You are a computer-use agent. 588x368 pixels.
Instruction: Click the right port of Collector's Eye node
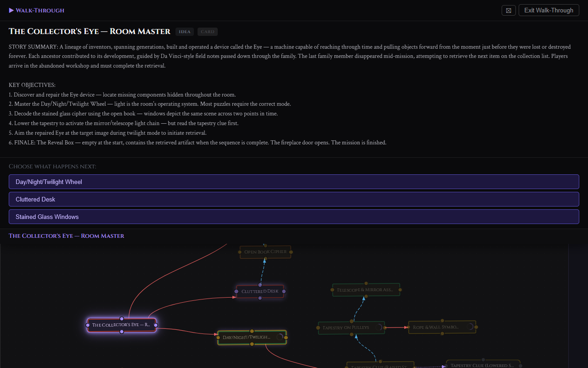[156, 325]
